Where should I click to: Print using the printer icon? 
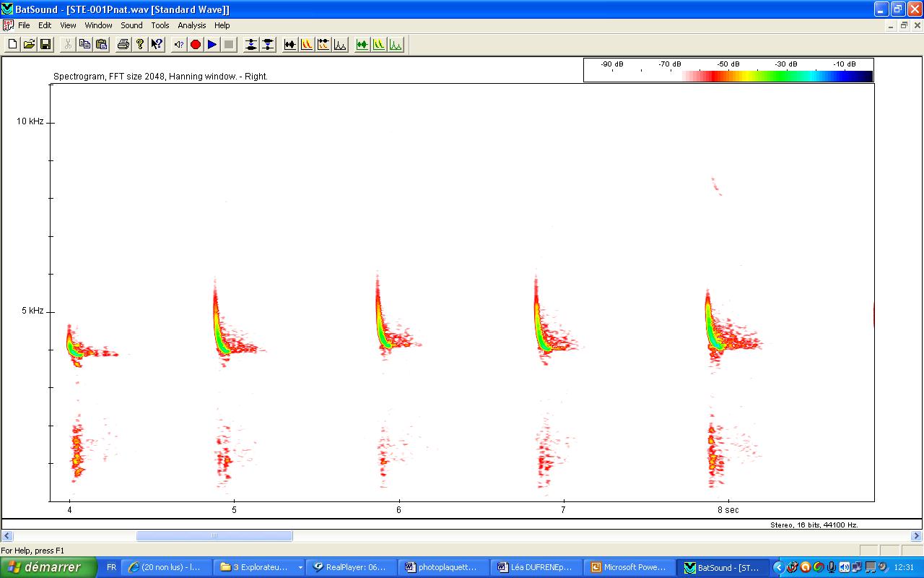[x=123, y=45]
